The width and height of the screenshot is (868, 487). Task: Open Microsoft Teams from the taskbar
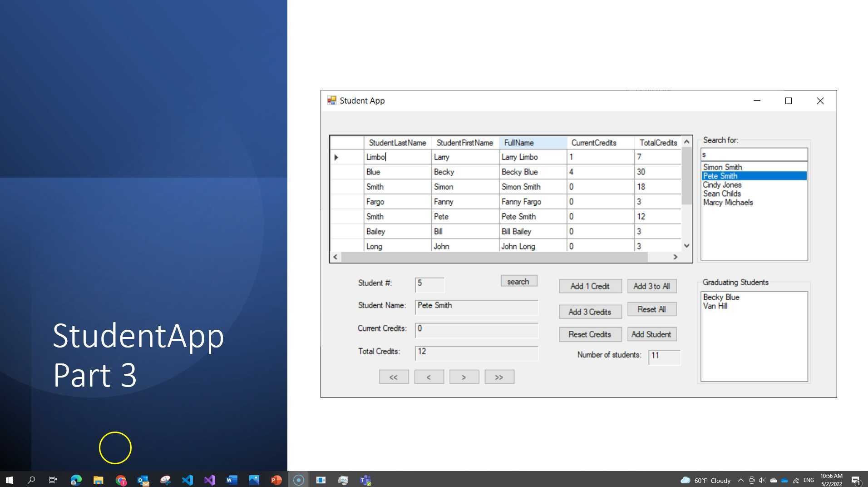click(x=365, y=480)
